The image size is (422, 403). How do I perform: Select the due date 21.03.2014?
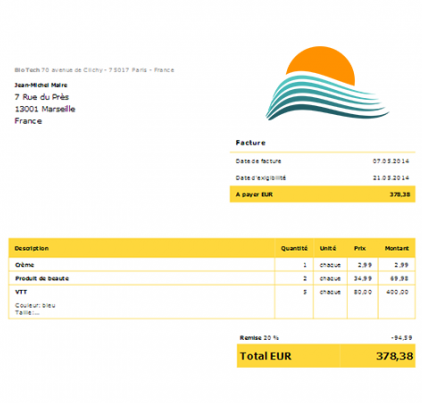[391, 178]
